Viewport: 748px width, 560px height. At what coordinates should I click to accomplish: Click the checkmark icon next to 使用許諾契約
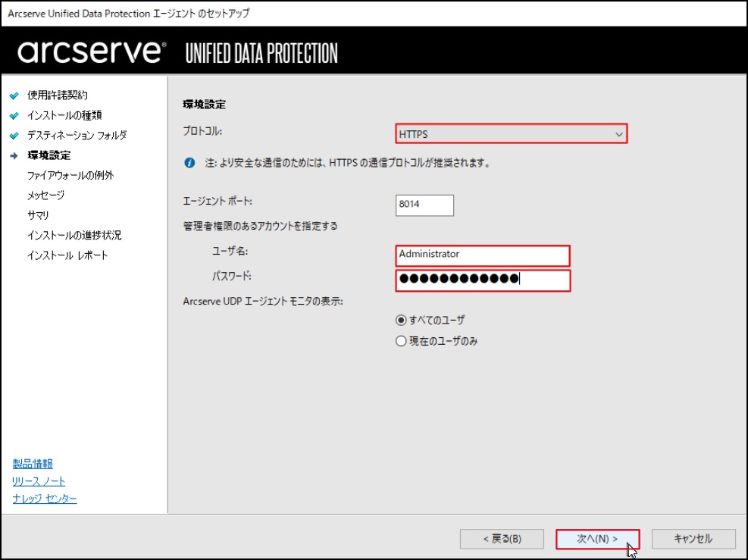(x=14, y=95)
